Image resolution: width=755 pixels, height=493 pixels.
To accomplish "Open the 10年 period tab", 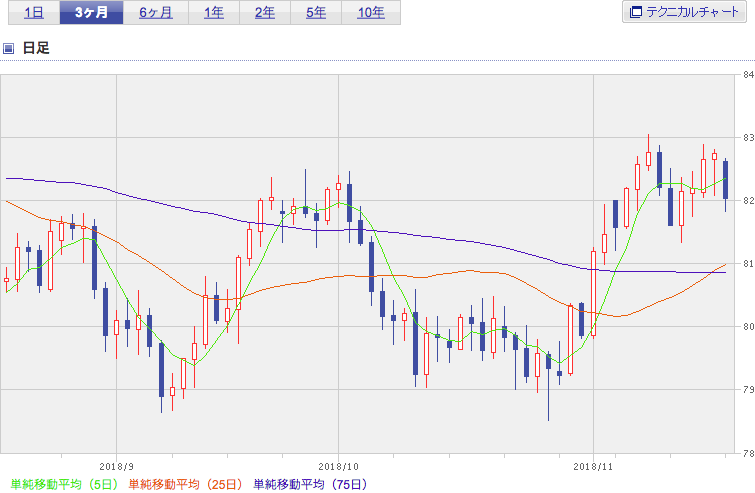I will 371,12.
